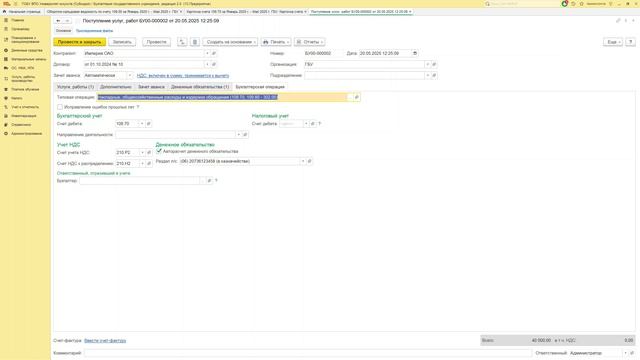Click the history icon in the title bar

pos(573,4)
